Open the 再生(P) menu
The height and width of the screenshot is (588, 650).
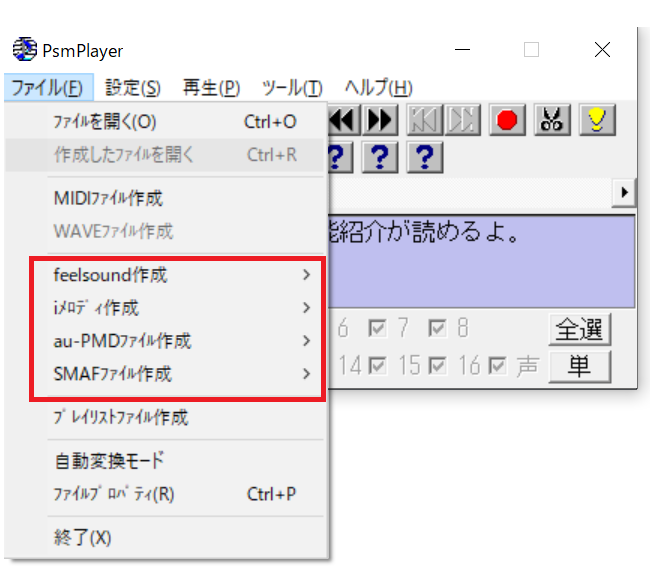click(x=211, y=87)
